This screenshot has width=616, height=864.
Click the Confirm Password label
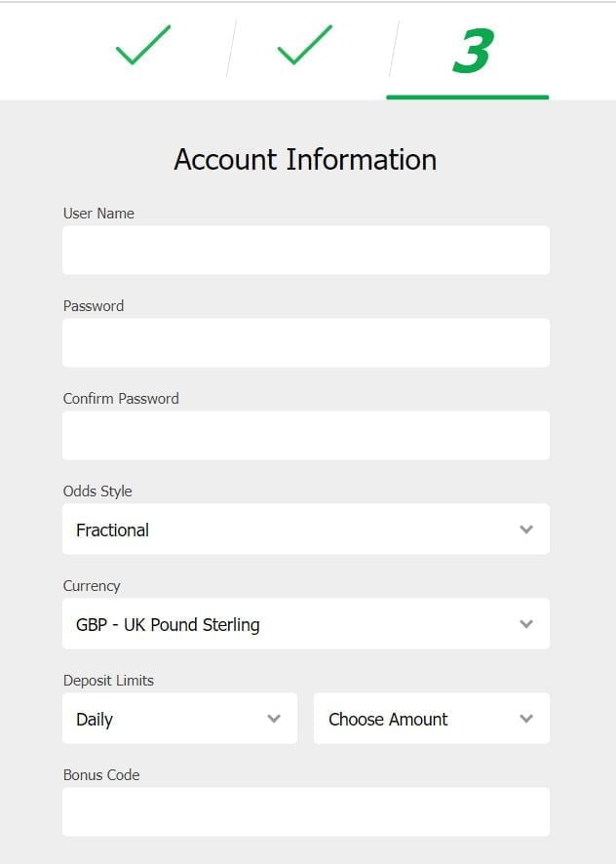click(x=121, y=399)
